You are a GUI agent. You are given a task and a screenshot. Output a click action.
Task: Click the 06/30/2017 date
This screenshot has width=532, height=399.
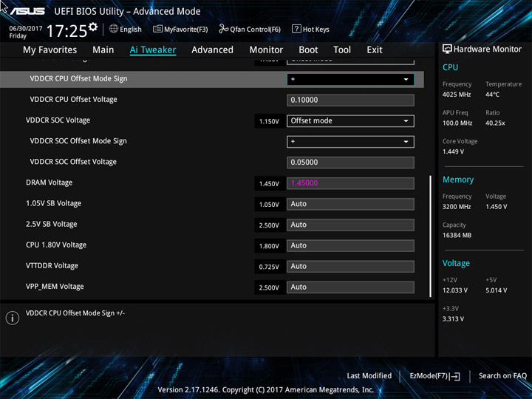pos(26,29)
